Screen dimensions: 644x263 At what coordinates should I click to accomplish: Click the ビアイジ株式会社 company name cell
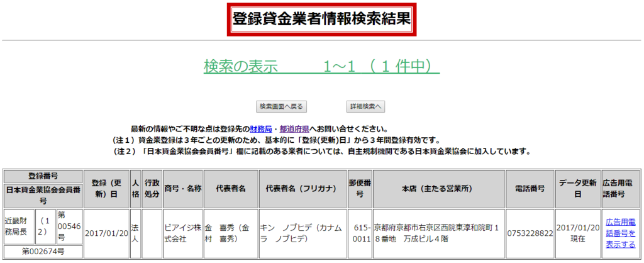(183, 233)
